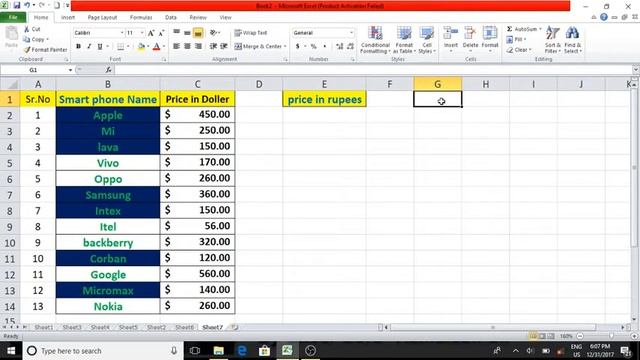Select Sheet1 worksheet tab
The width and height of the screenshot is (640, 360).
pyautogui.click(x=44, y=327)
